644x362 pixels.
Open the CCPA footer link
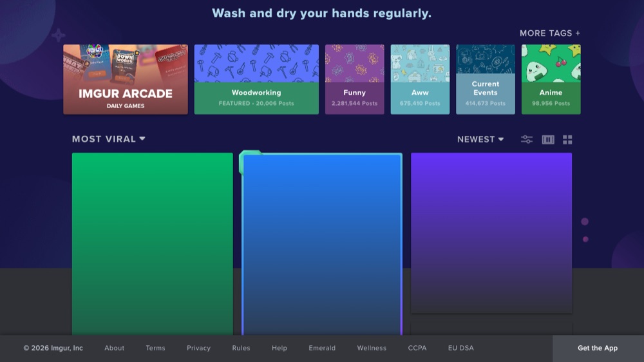point(417,348)
